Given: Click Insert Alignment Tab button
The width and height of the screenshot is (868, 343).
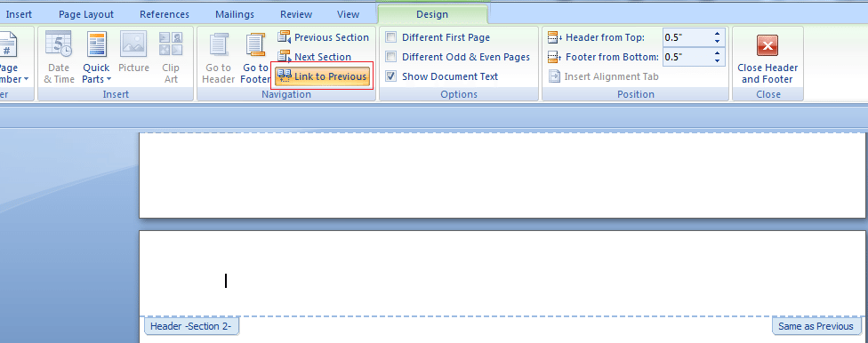Looking at the screenshot, I should point(604,76).
